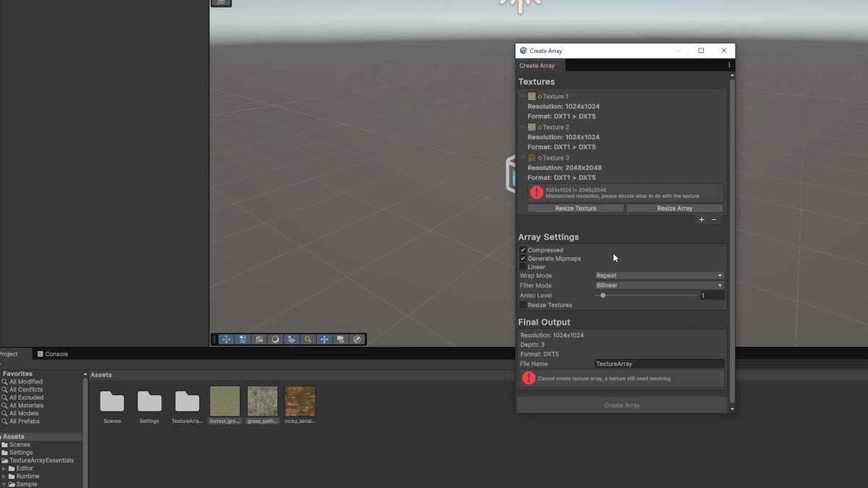Open the draw mode sphere icon
868x488 pixels.
(x=276, y=339)
